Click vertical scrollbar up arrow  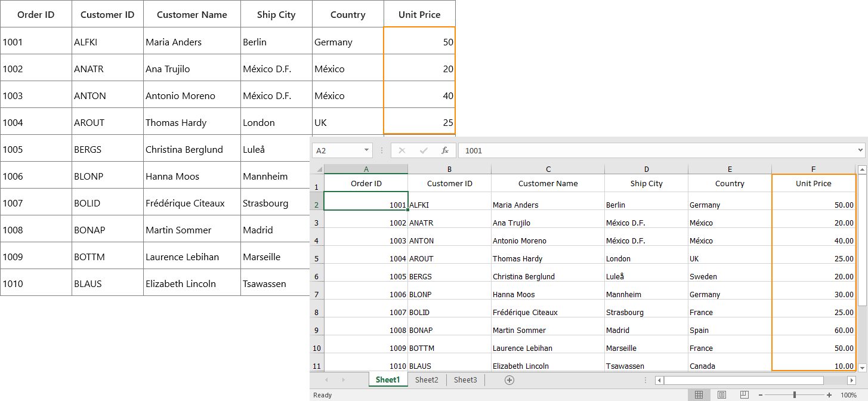[x=862, y=169]
